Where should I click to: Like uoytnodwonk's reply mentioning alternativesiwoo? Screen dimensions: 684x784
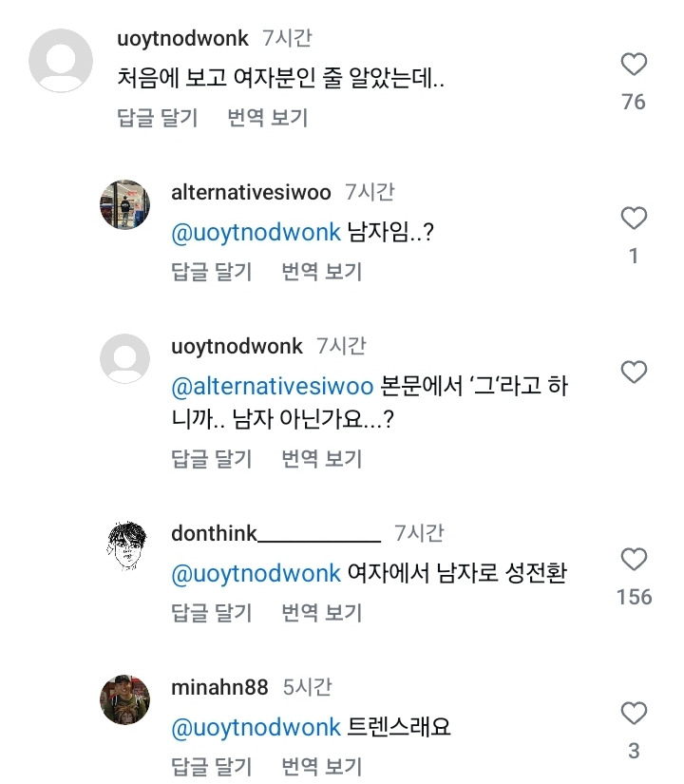pos(634,372)
